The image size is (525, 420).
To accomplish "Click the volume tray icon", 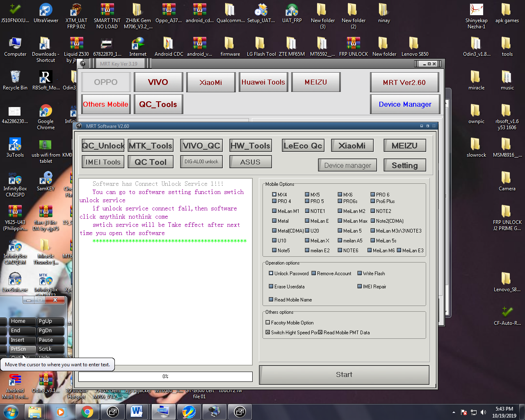I will (x=483, y=412).
